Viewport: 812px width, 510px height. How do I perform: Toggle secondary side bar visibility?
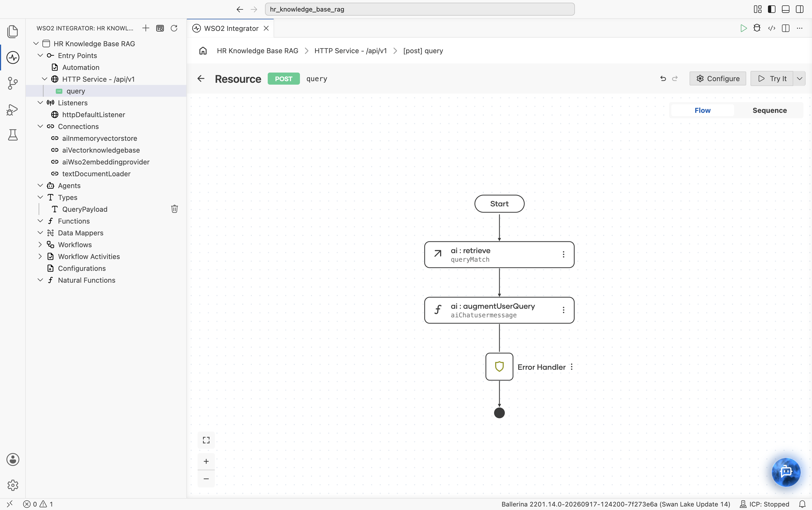coord(800,9)
